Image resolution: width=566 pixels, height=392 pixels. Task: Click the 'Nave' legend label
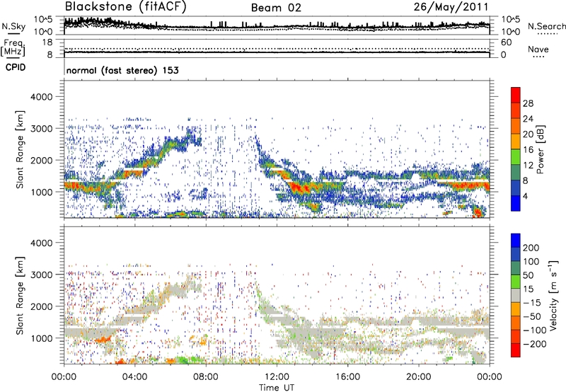click(x=538, y=50)
